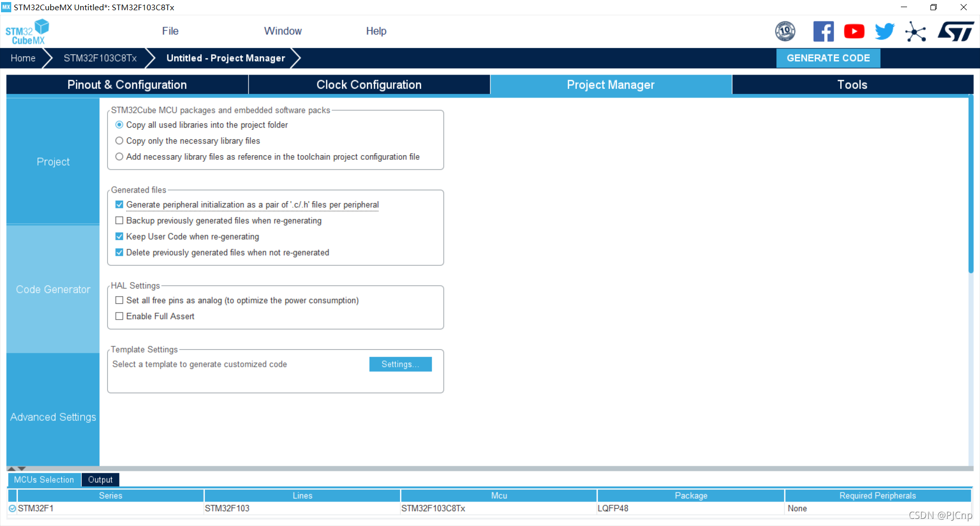Open the File menu

tap(170, 31)
